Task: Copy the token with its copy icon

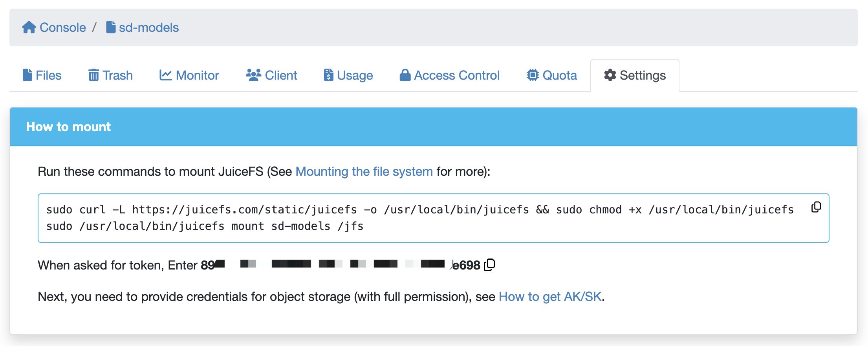Action: point(489,265)
